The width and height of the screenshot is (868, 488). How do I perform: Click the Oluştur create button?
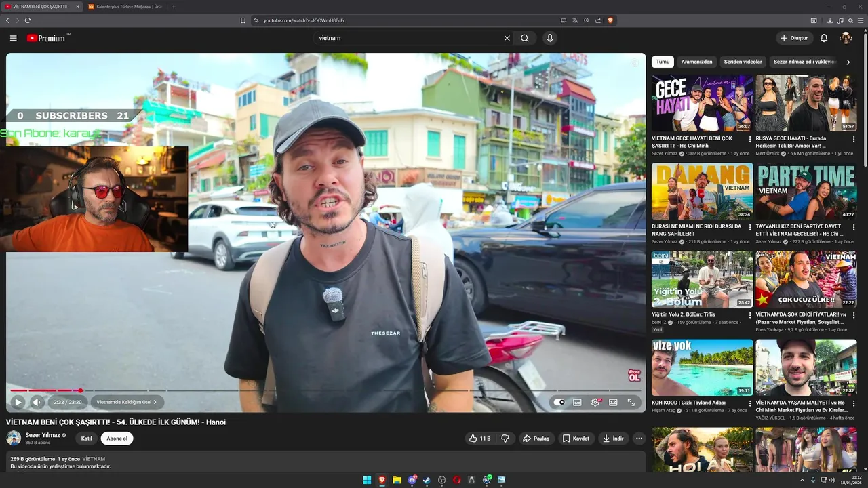click(x=793, y=38)
